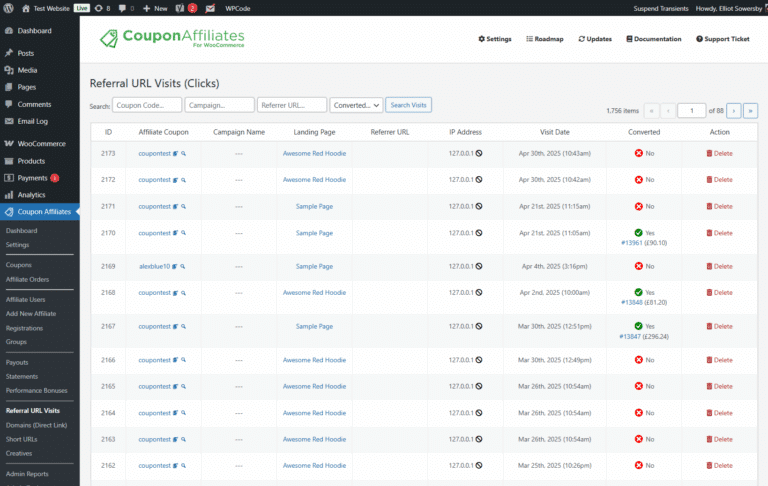The width and height of the screenshot is (768, 486).
Task: Go to first page arrow in pagination
Action: (651, 111)
